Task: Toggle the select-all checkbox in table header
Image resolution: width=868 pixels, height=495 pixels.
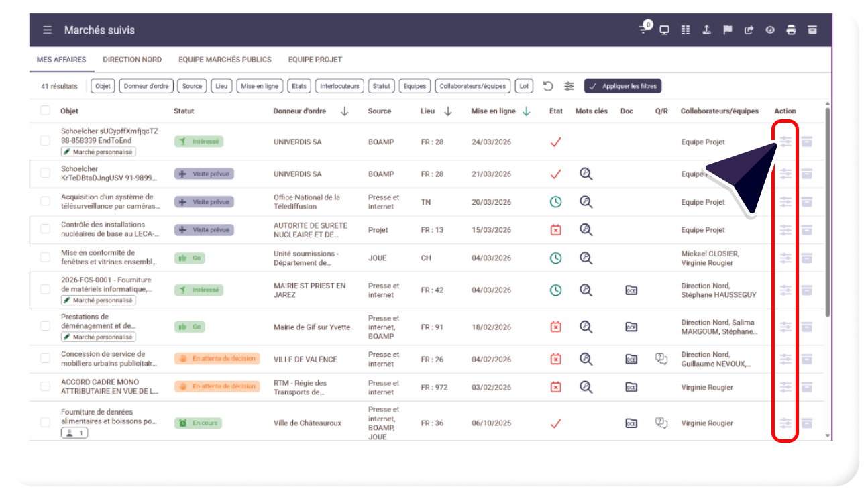Action: coord(45,111)
